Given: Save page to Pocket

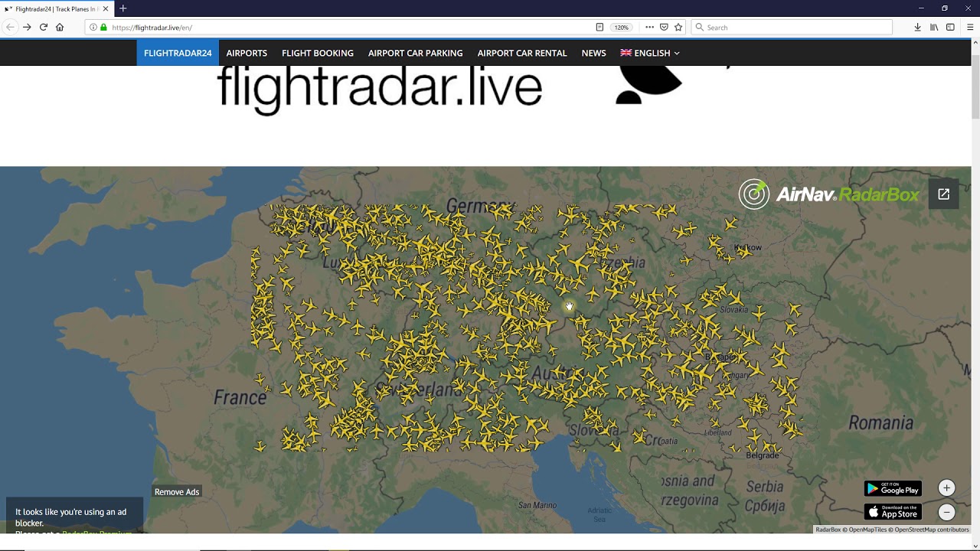Looking at the screenshot, I should (x=664, y=27).
